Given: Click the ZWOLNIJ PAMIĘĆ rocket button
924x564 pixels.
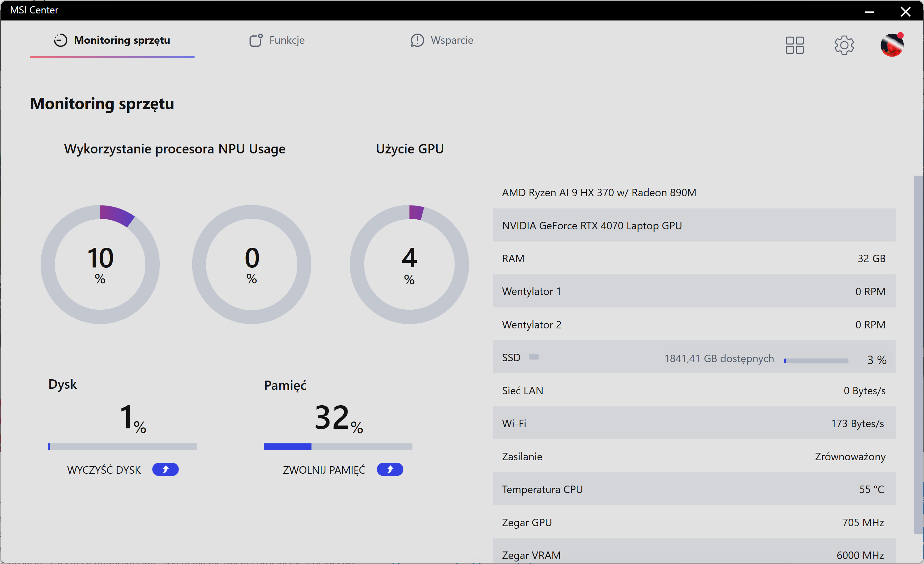Looking at the screenshot, I should tap(390, 469).
